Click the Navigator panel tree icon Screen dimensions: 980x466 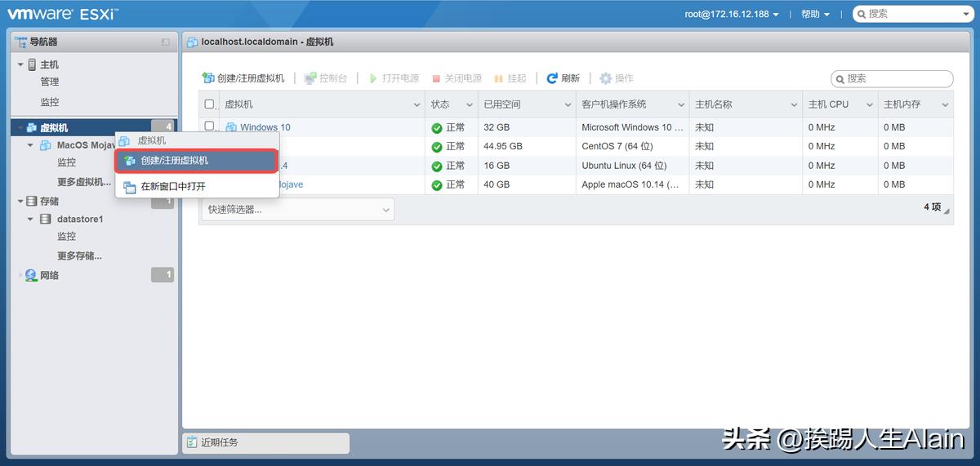(20, 41)
